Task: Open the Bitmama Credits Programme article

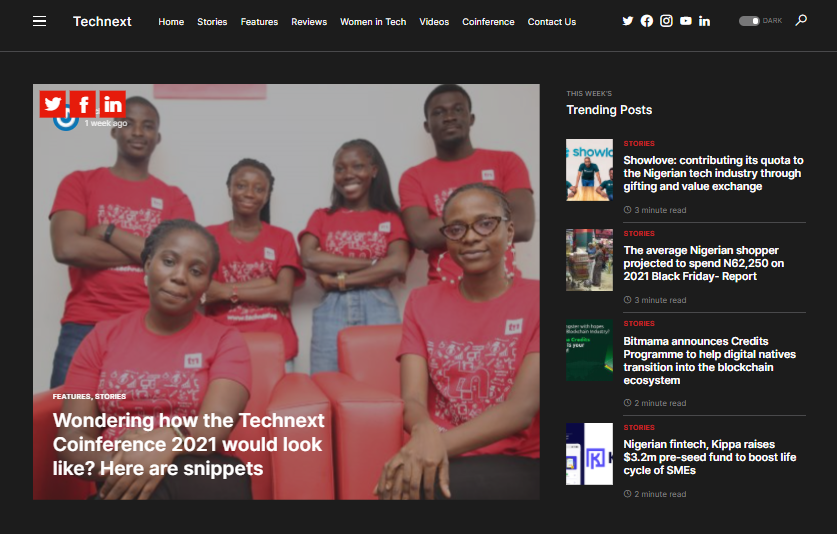Action: [709, 360]
